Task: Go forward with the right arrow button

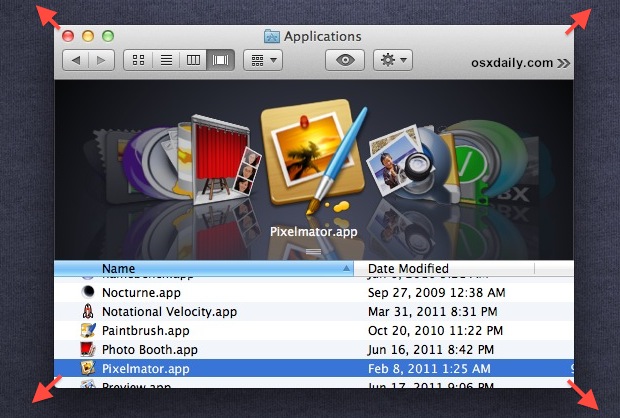Action: pyautogui.click(x=102, y=60)
